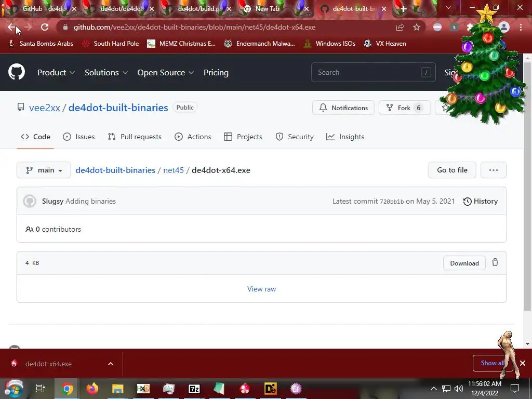Open History of the file
Viewport: 532px width, 399px height.
pos(481,201)
